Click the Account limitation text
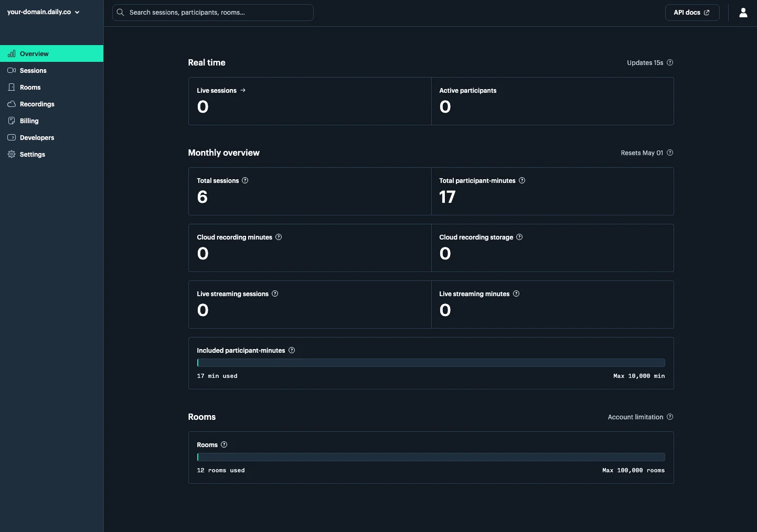This screenshot has width=757, height=532. point(635,417)
